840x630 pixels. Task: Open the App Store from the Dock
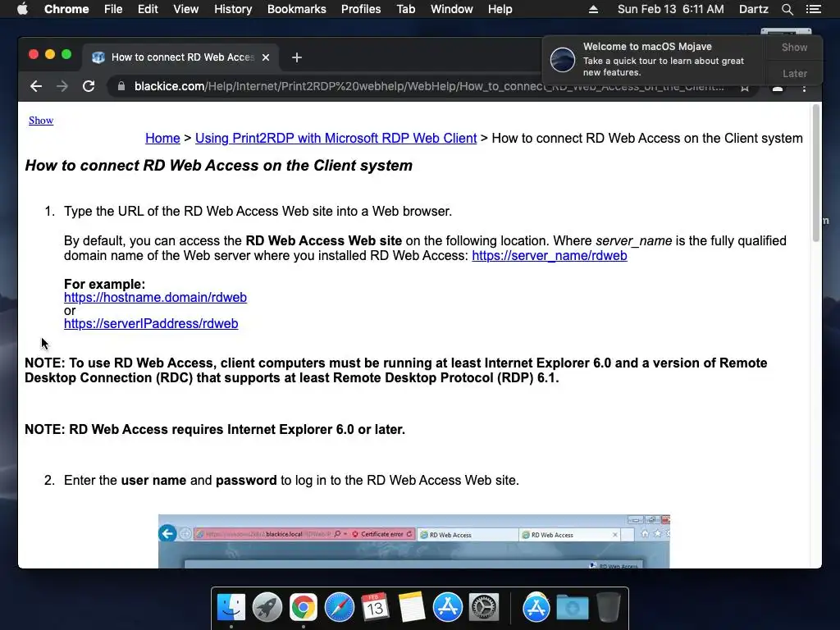coord(447,608)
